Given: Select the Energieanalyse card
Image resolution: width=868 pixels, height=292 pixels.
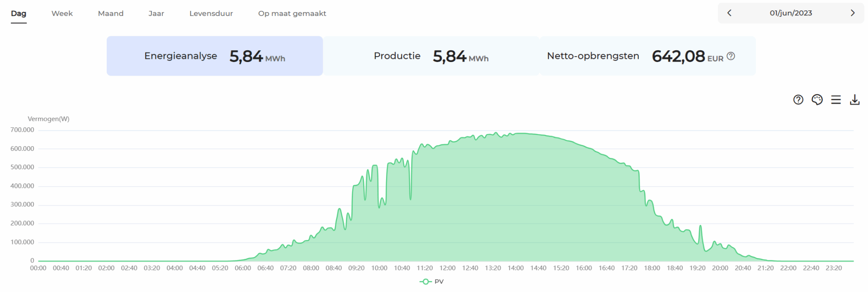Looking at the screenshot, I should click(215, 56).
